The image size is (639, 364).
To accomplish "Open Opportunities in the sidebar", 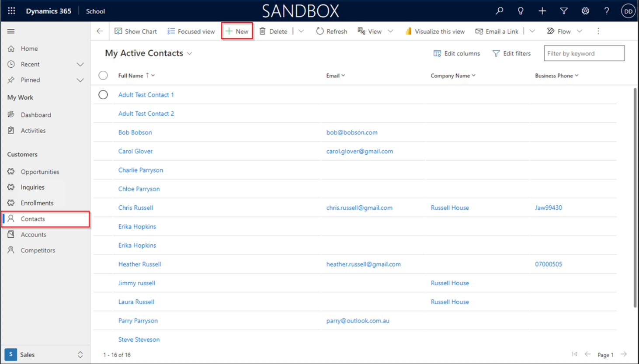I will coord(40,172).
